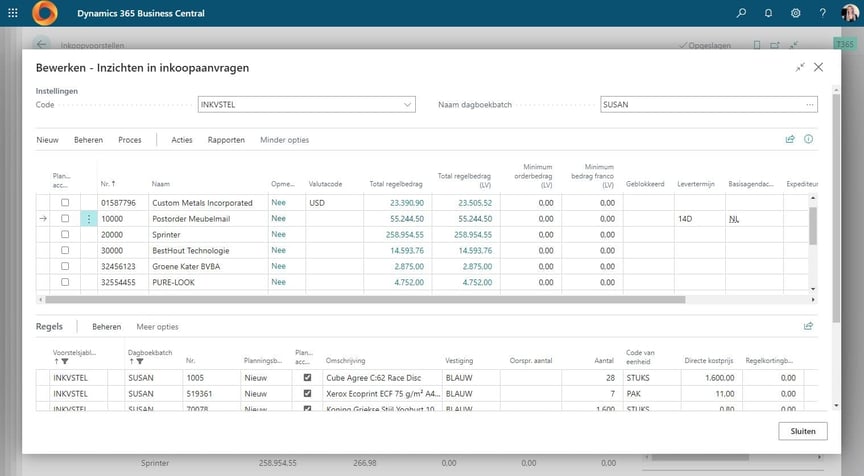This screenshot has height=476, width=864.
Task: Click vertical scrollbar of the vendor list
Action: click(813, 226)
